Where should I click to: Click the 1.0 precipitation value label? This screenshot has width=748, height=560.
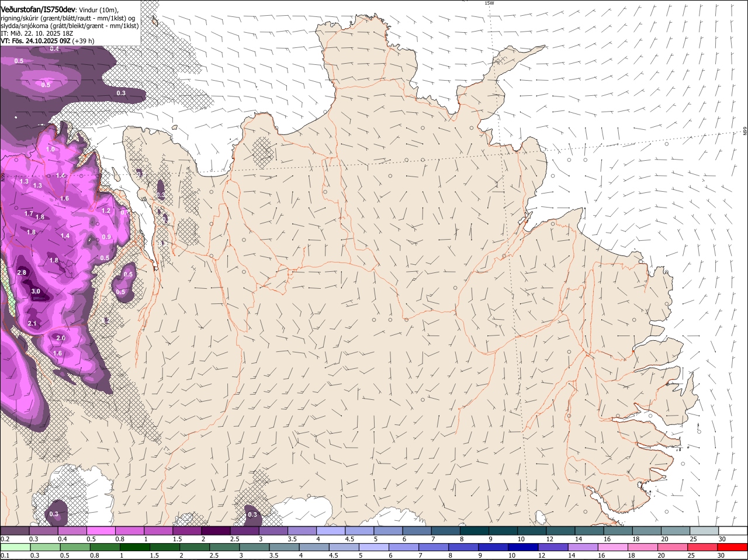pyautogui.click(x=50, y=149)
